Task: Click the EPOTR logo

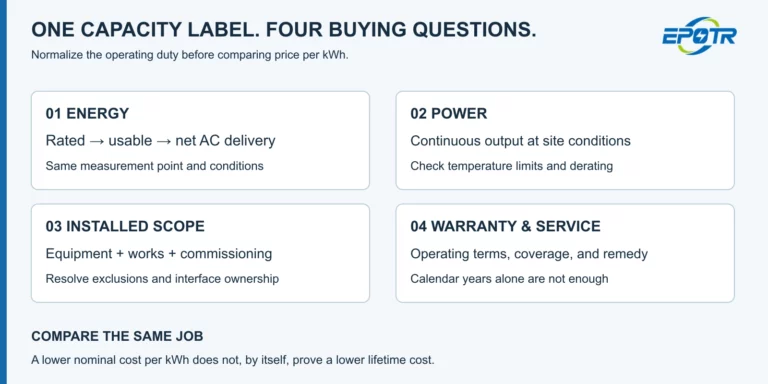Action: 699,36
